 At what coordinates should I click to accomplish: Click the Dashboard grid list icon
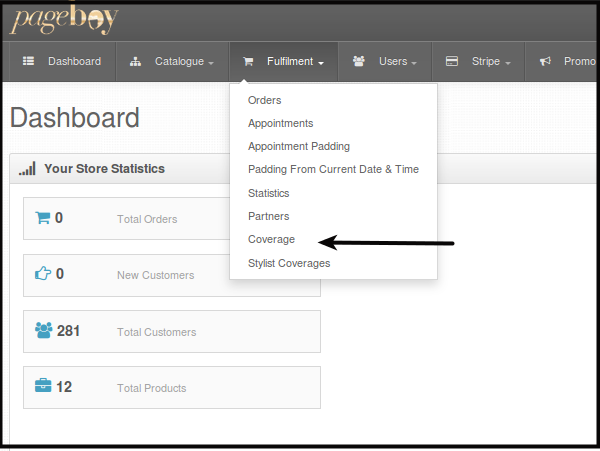click(28, 61)
